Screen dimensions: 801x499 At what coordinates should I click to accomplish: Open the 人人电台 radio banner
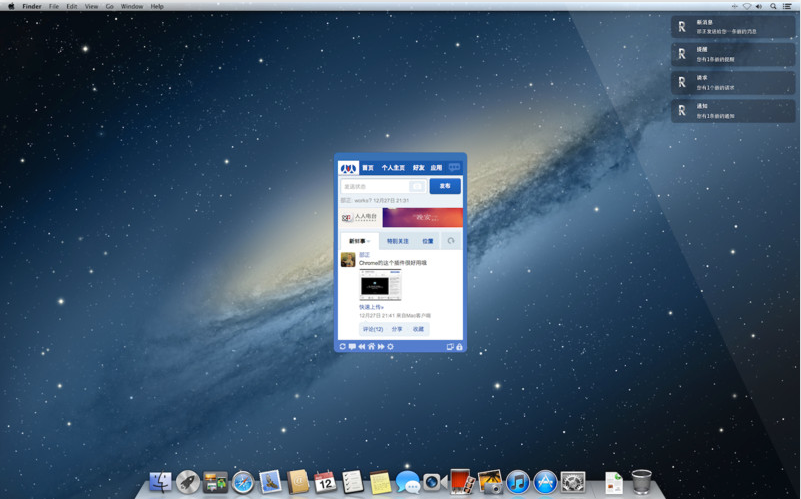click(x=360, y=218)
